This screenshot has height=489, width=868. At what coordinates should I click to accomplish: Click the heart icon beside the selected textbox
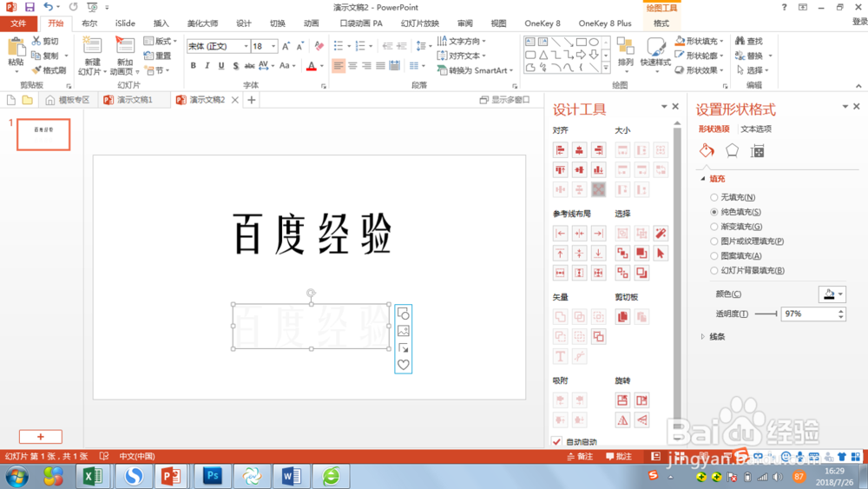tap(403, 365)
